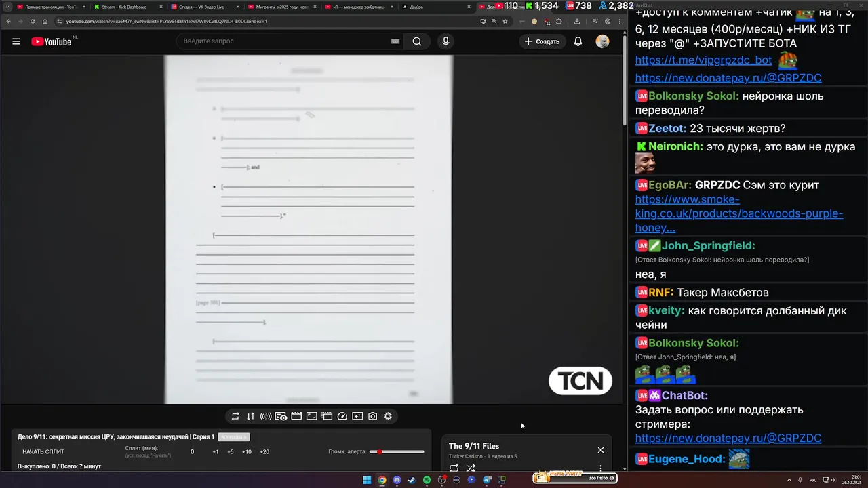The image size is (868, 488).
Task: Open Spotify from the taskbar
Action: 427,480
